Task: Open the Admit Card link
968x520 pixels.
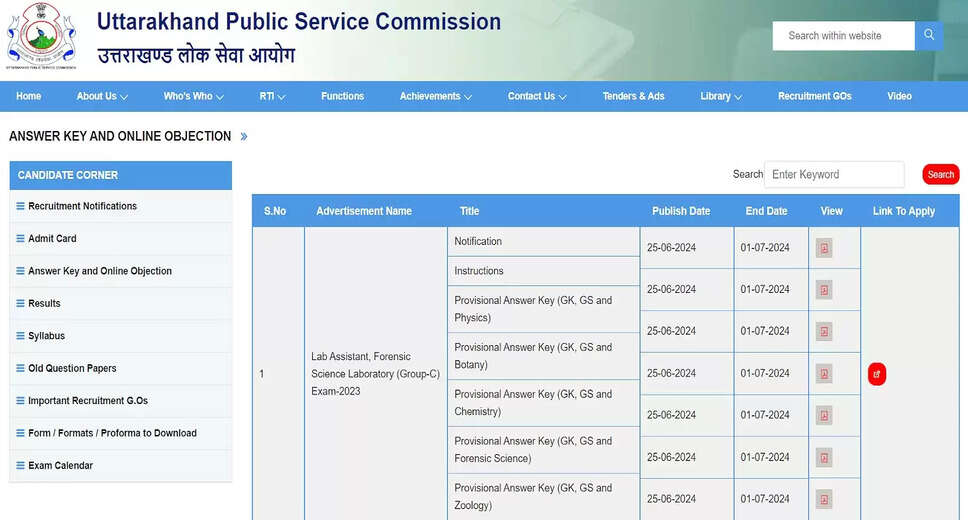Action: 52,238
